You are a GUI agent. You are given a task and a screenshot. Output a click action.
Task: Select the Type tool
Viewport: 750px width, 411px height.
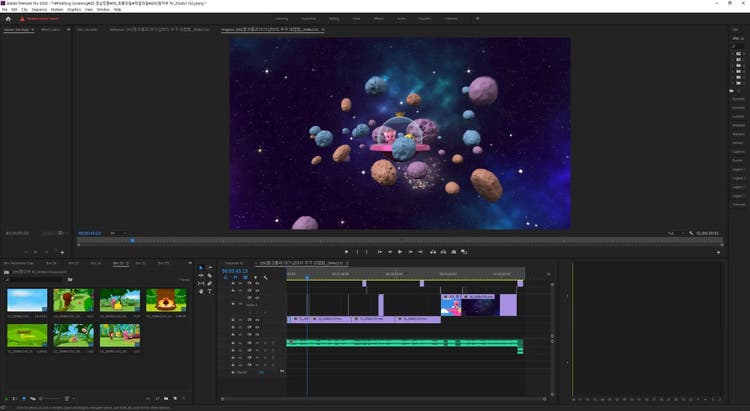[x=210, y=291]
